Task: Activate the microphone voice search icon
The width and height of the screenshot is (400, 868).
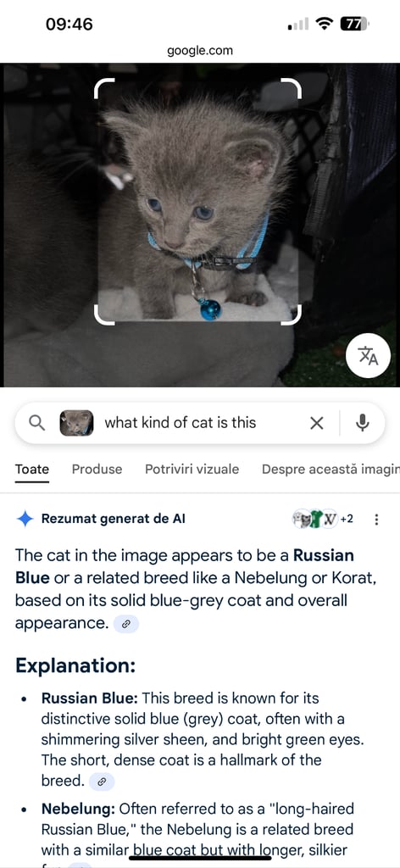Action: (x=363, y=423)
